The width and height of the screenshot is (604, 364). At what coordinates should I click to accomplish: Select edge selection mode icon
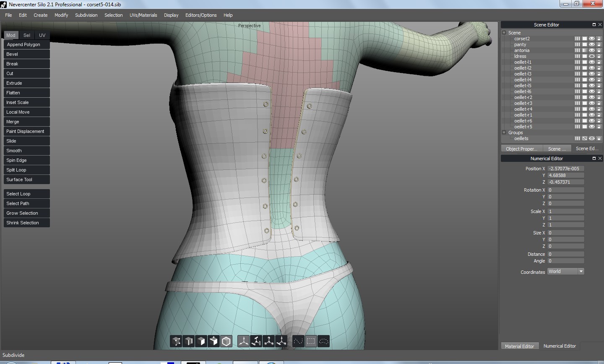coord(189,341)
